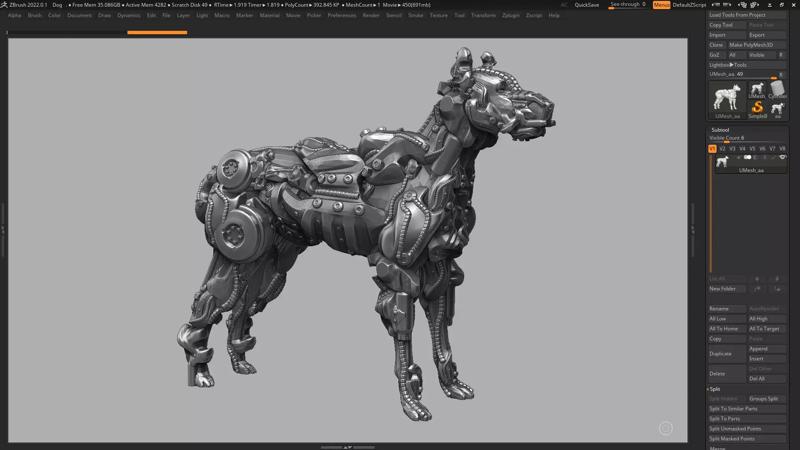
Task: Toggle the R button next to Visible
Action: pos(780,55)
